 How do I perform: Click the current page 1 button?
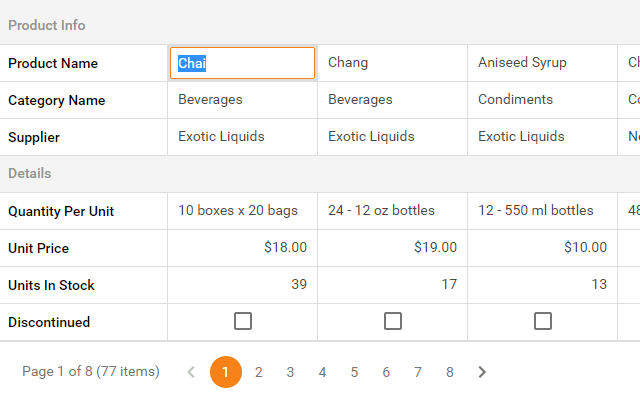[226, 372]
